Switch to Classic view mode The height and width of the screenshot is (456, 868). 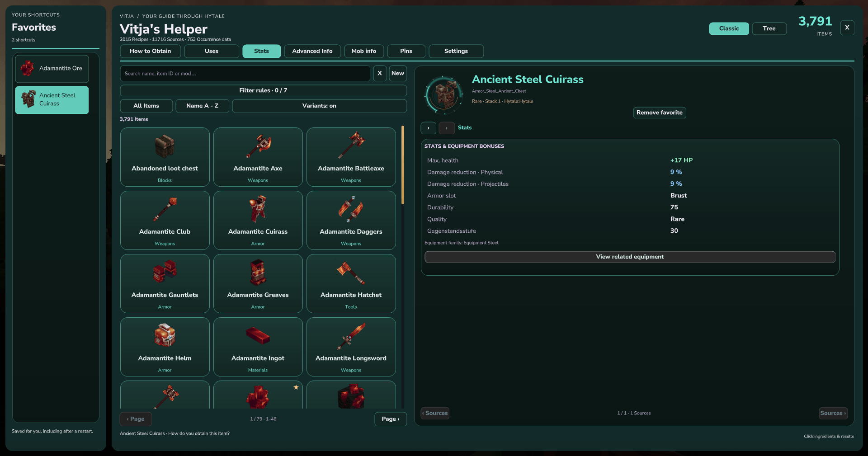[x=729, y=28]
